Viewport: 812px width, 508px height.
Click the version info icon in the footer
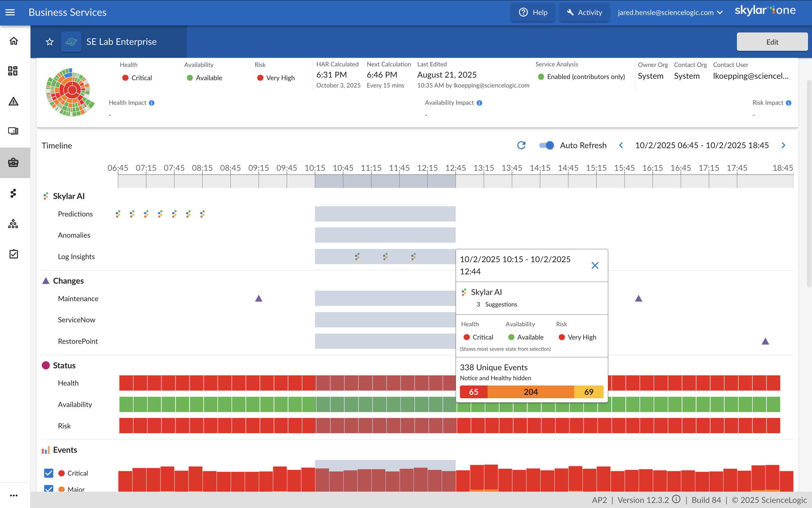click(676, 499)
